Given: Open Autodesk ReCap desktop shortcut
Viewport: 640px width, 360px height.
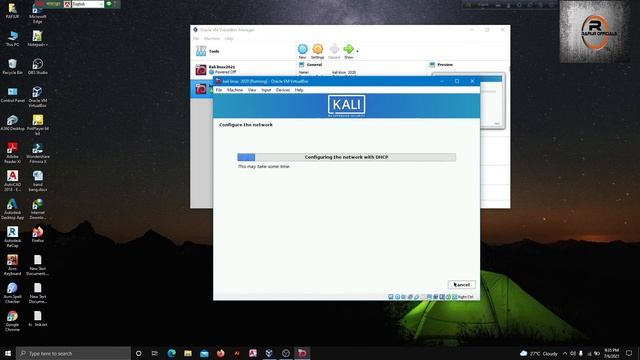Looking at the screenshot, I should pos(12,237).
